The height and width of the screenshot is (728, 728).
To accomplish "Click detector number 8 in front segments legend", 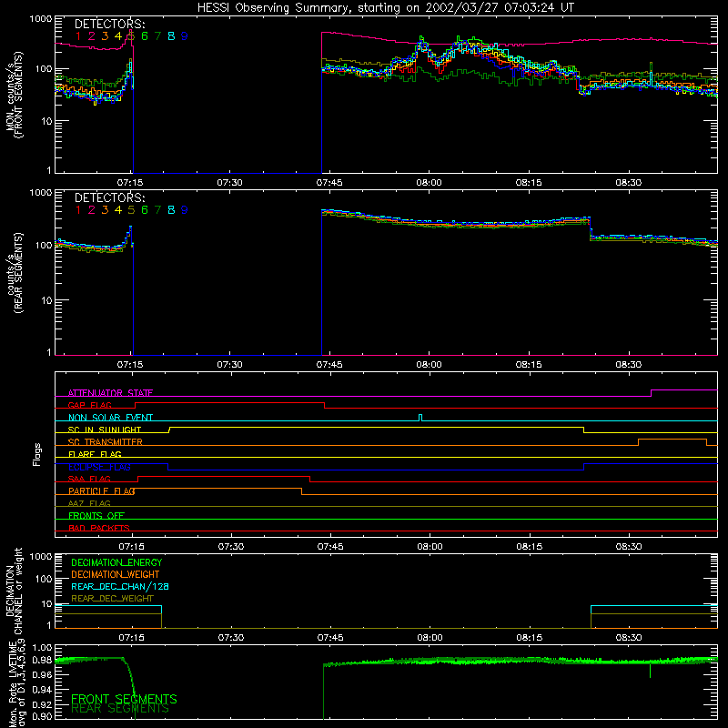I will click(171, 36).
